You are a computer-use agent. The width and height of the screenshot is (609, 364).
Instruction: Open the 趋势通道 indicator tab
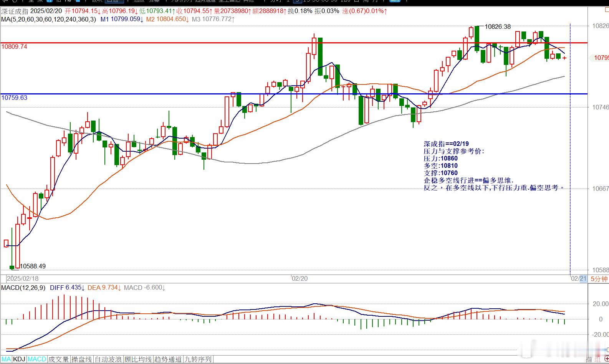click(x=168, y=359)
